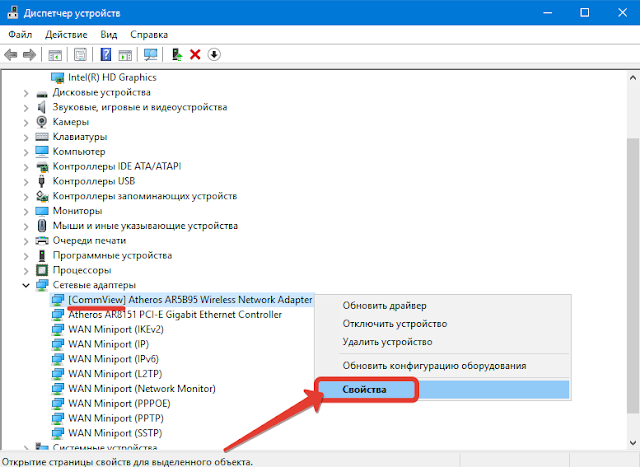Screen dimensions: 640x467
Task: Select Контроллеры запоминающих устройств category
Action: (x=144, y=196)
